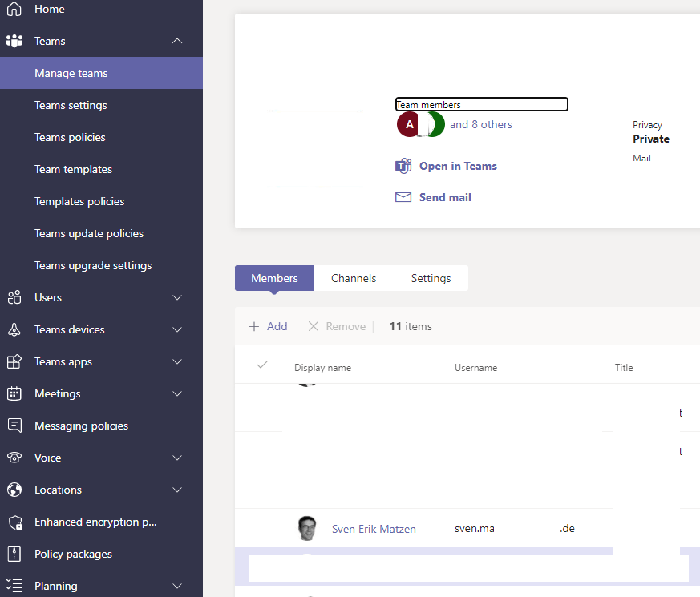The height and width of the screenshot is (597, 700).
Task: Click the 'and 8 others' link
Action: pyautogui.click(x=481, y=124)
